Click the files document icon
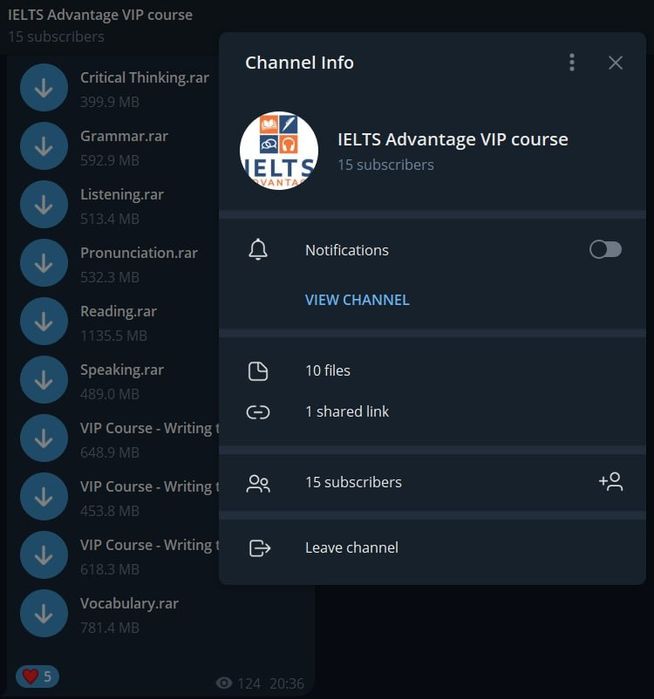This screenshot has height=699, width=654. 258,371
